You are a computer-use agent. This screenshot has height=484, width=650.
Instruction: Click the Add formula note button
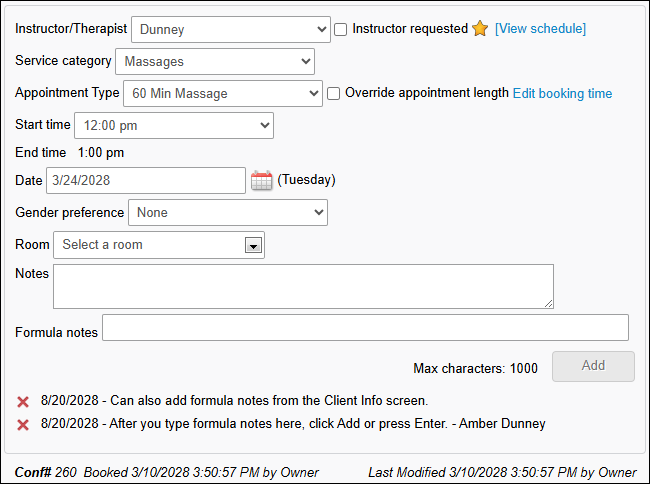coord(593,366)
